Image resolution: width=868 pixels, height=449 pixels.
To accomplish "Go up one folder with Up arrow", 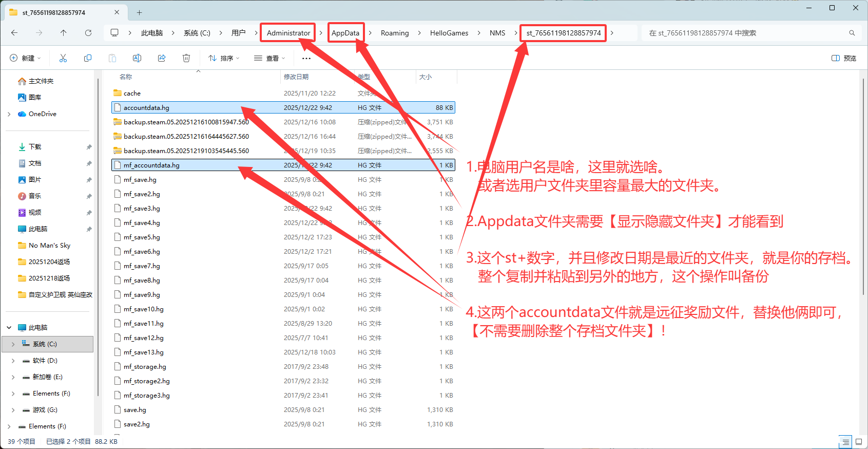I will (64, 33).
